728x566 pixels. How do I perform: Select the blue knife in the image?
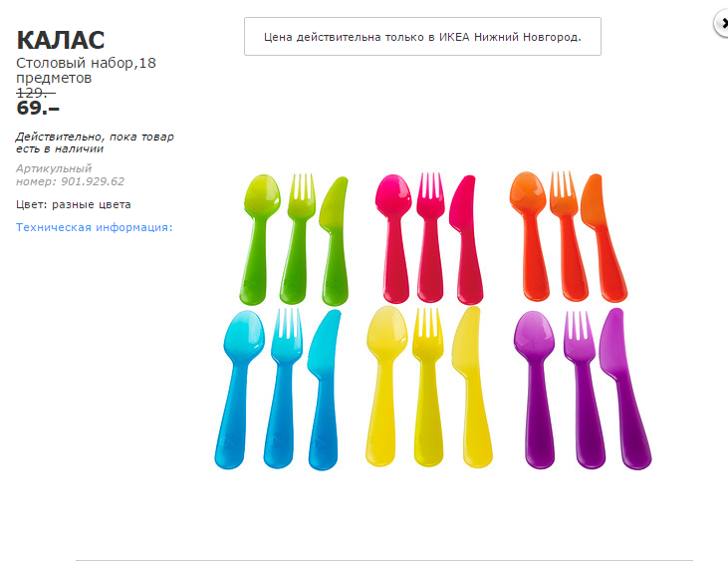click(323, 389)
